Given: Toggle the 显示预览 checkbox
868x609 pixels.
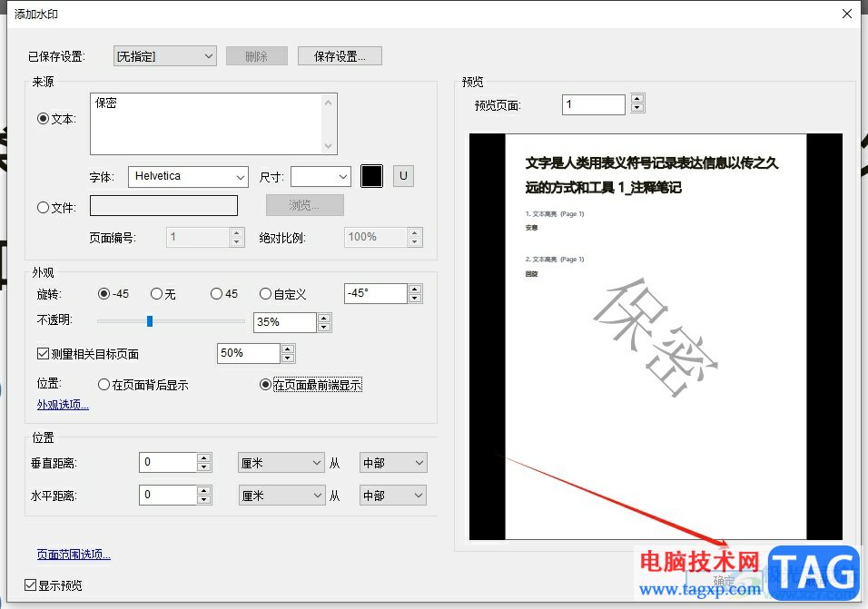Looking at the screenshot, I should (31, 584).
